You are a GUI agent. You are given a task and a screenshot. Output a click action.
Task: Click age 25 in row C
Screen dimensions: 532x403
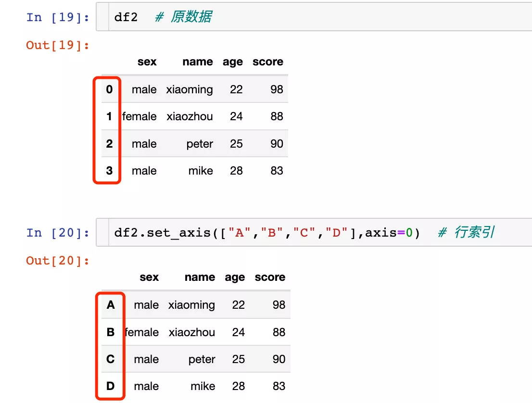point(239,359)
